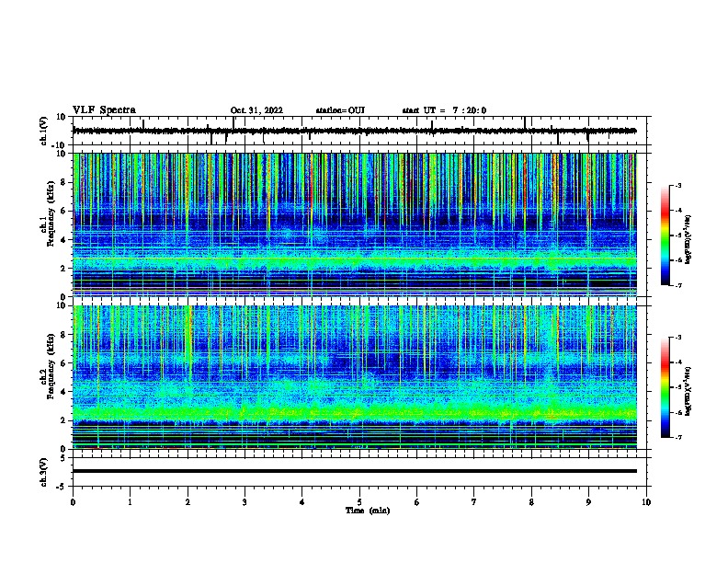Click the "4" kHz tick on ch.2 frequency axis

[x=64, y=392]
